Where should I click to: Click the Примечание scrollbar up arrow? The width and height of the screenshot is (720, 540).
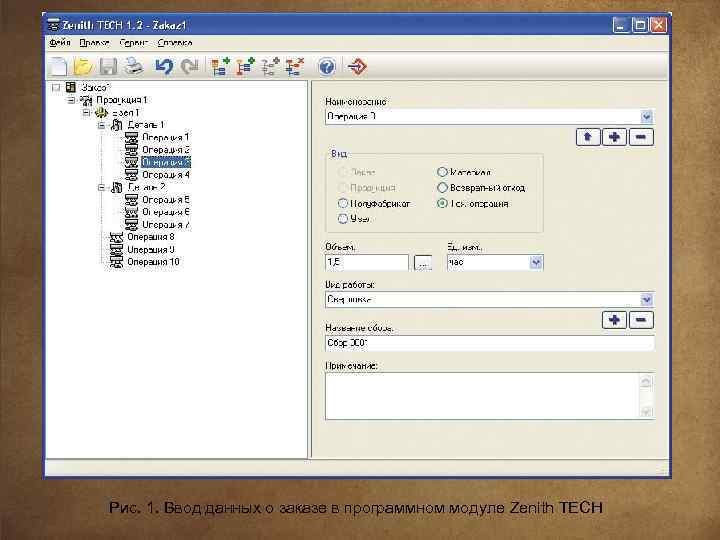(x=646, y=381)
